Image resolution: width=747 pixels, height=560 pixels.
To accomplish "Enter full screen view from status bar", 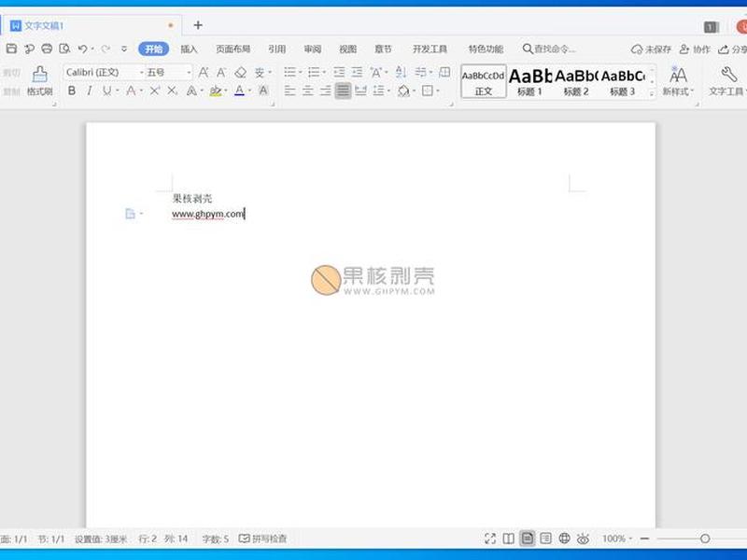I will pyautogui.click(x=490, y=539).
